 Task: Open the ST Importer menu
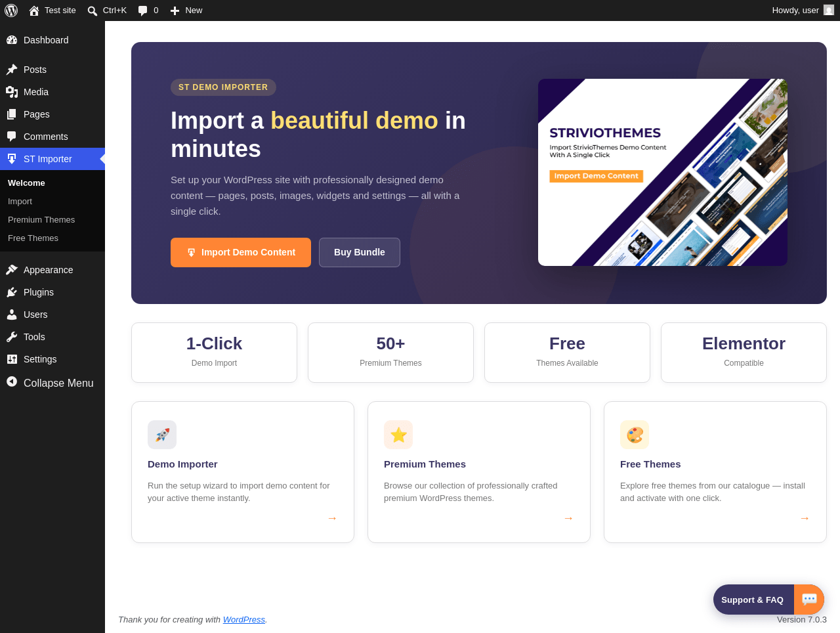[x=52, y=159]
